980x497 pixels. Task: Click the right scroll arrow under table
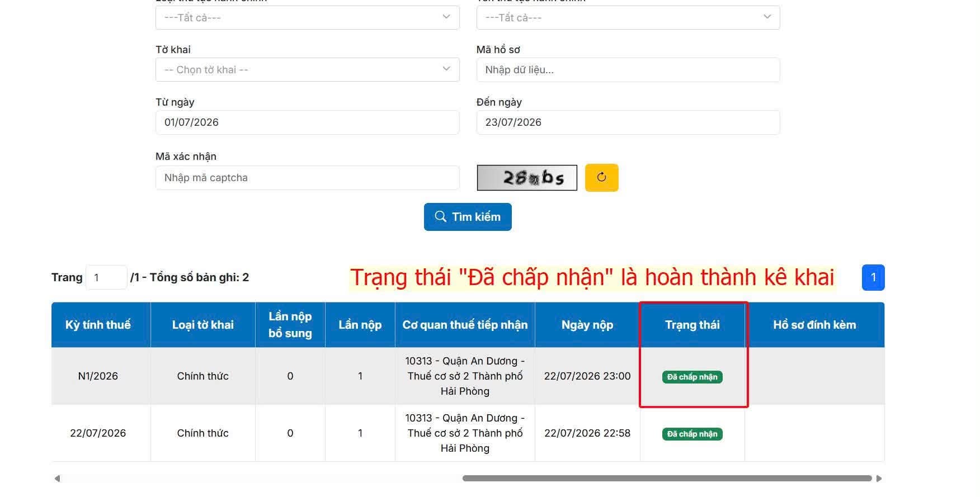pyautogui.click(x=879, y=479)
